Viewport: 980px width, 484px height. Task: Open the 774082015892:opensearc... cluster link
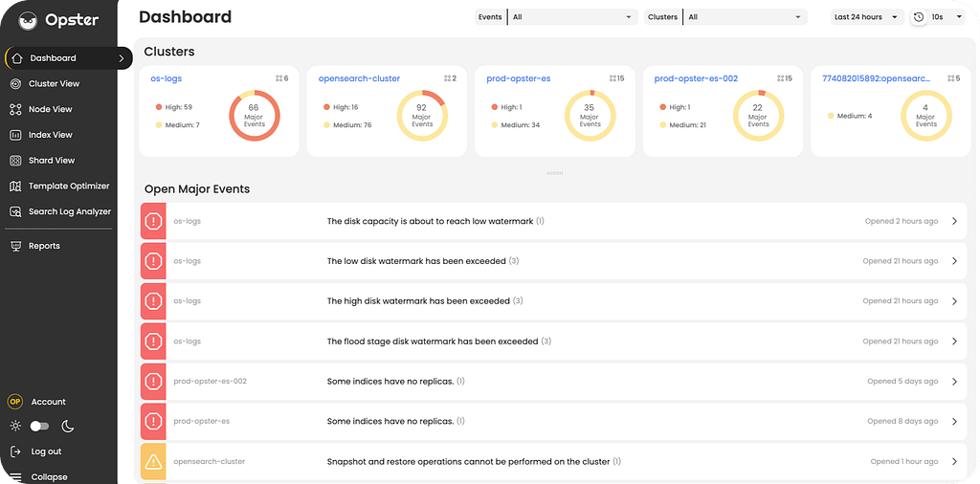click(x=877, y=78)
